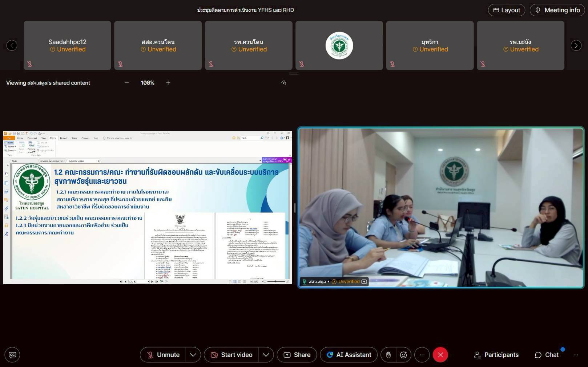Zoom in on shared content with the plus icon
Image resolution: width=588 pixels, height=367 pixels.
pyautogui.click(x=168, y=83)
